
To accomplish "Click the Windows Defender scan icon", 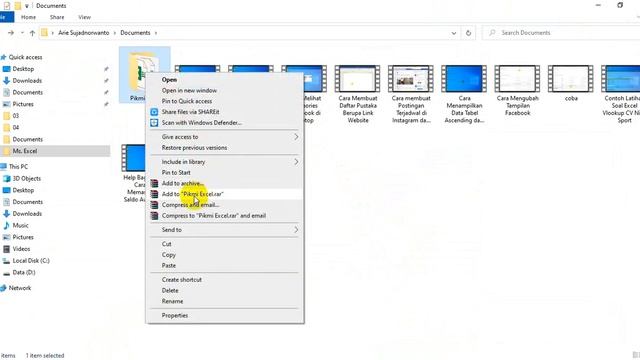I will coord(154,122).
